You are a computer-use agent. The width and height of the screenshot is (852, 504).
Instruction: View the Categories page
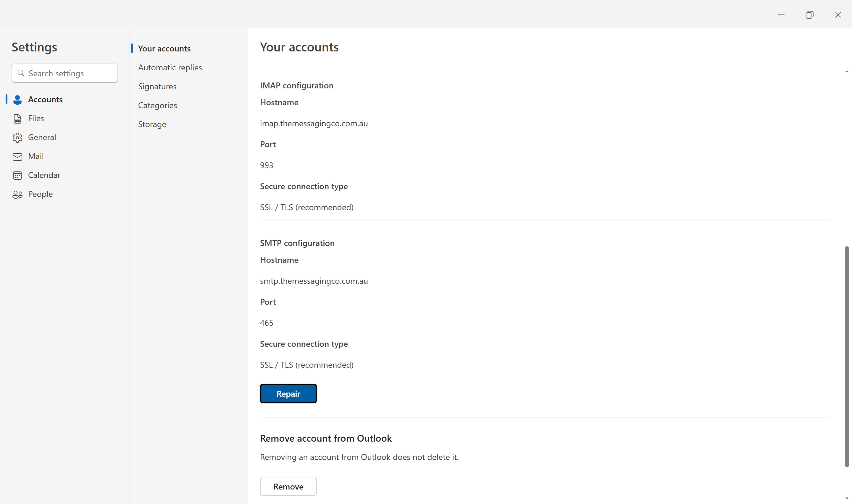(157, 105)
